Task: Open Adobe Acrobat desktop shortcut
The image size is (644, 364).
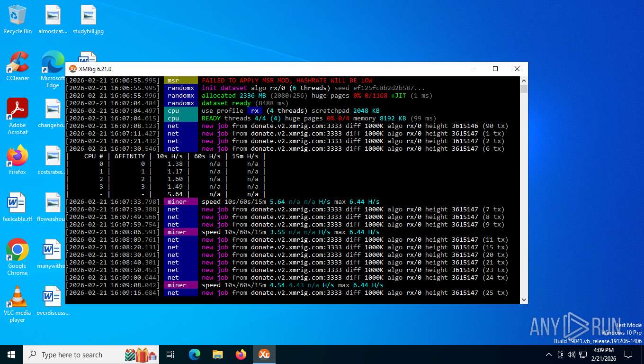Action: coord(18,117)
